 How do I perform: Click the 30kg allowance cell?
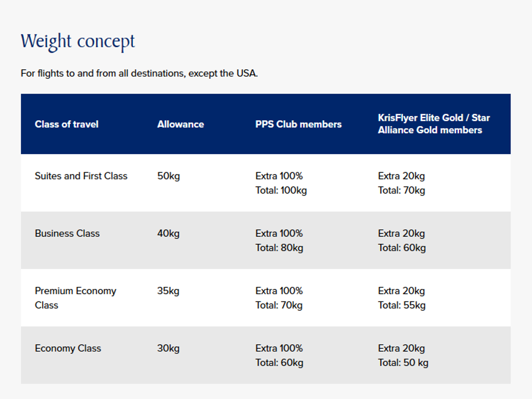[x=168, y=349]
